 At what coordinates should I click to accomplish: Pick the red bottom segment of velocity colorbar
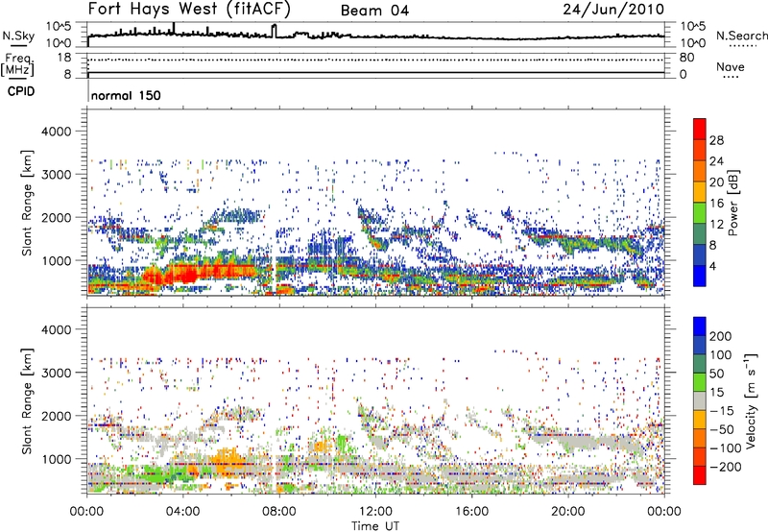700,475
